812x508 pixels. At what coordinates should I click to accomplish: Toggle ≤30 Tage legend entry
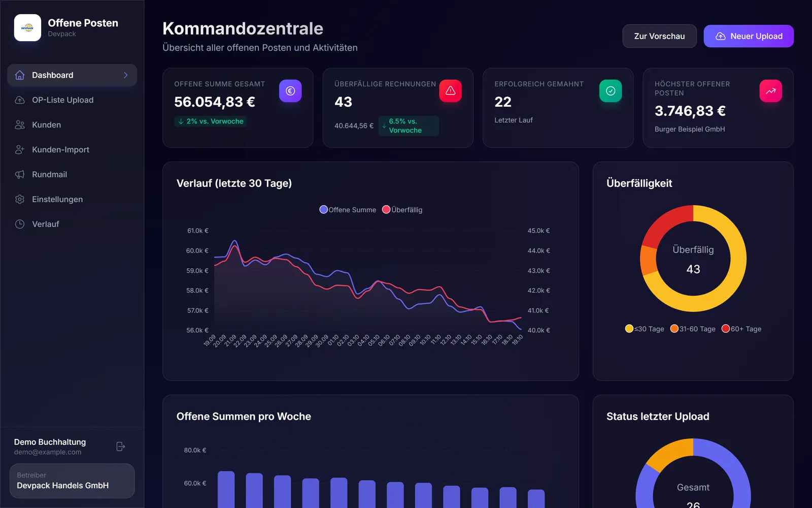(x=645, y=329)
